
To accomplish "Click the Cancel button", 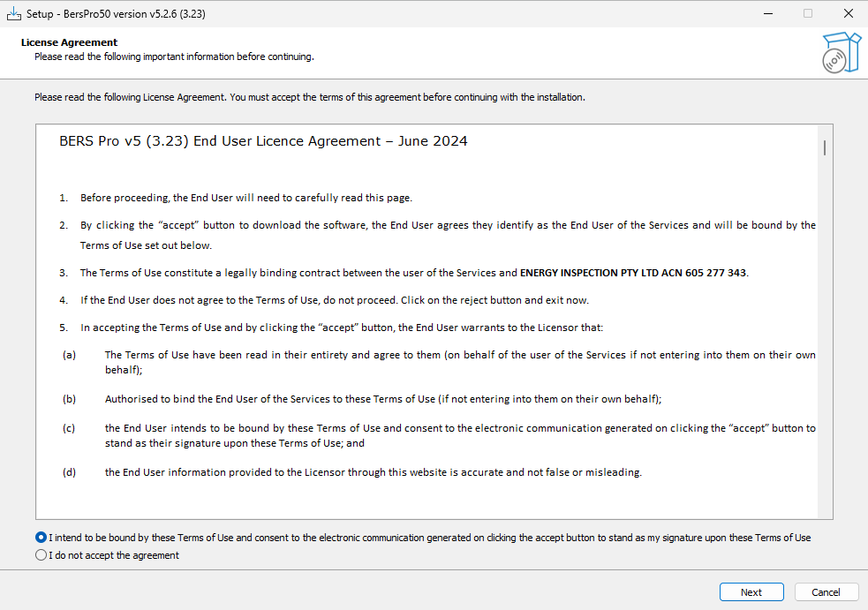I will coord(826,591).
